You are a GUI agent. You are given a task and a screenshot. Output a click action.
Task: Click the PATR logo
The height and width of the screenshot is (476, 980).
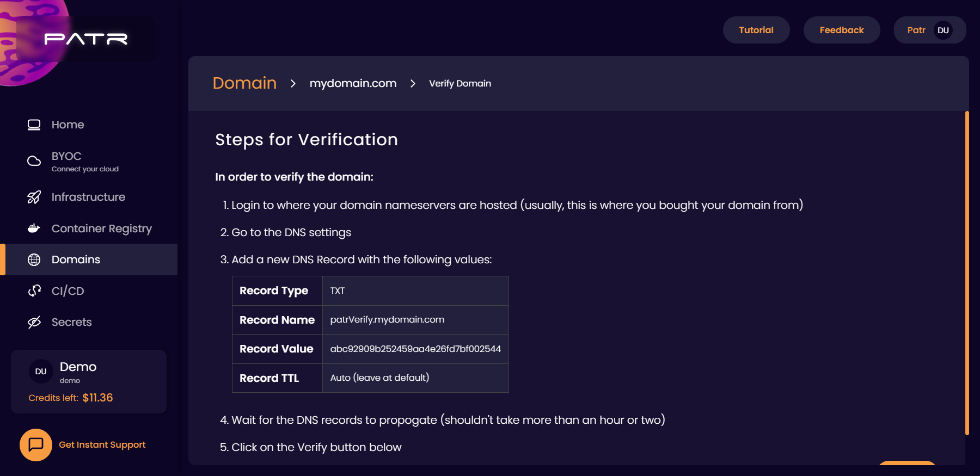86,39
